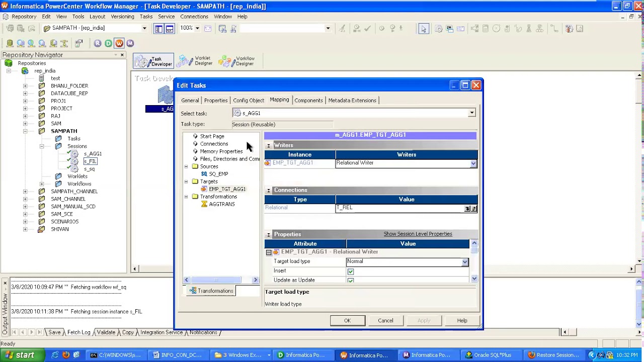The image size is (644, 362).
Task: Collapse the Sources node in mapping tree
Action: 186,166
